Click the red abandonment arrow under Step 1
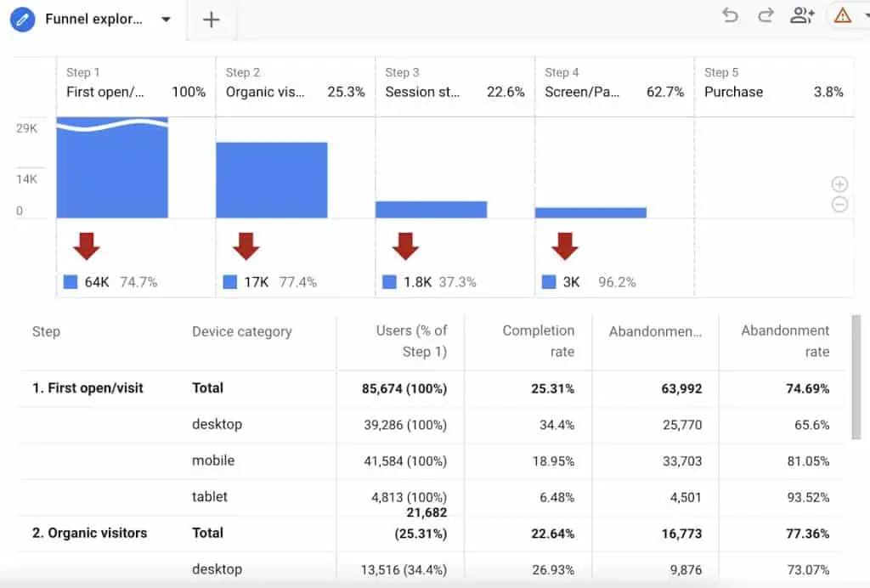 (86, 246)
